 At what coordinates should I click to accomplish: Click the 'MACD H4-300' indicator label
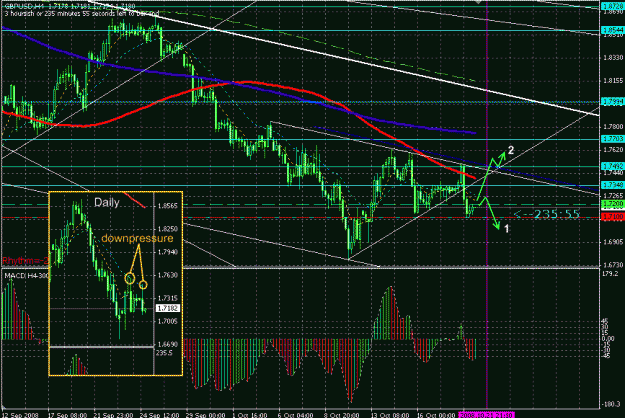(x=26, y=276)
